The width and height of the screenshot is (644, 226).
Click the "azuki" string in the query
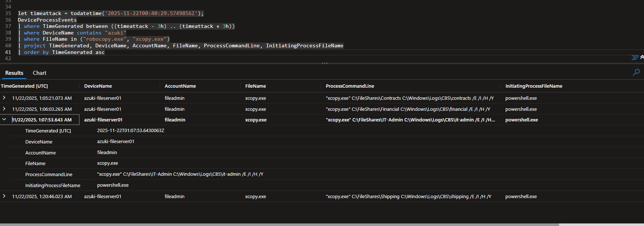[x=116, y=33]
